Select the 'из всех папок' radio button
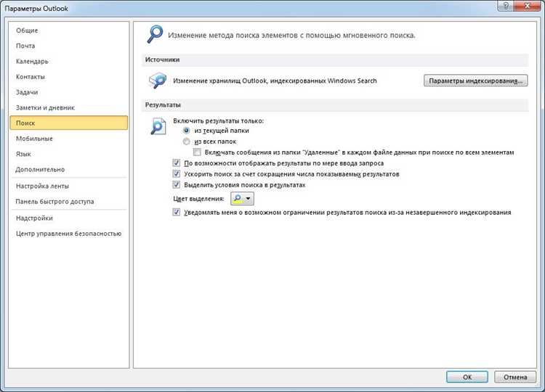 [x=187, y=142]
